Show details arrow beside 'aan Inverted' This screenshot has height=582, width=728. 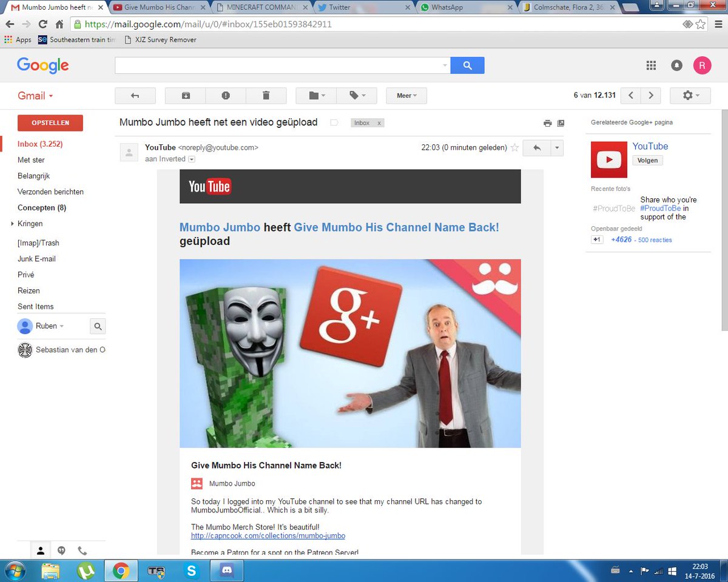(192, 159)
